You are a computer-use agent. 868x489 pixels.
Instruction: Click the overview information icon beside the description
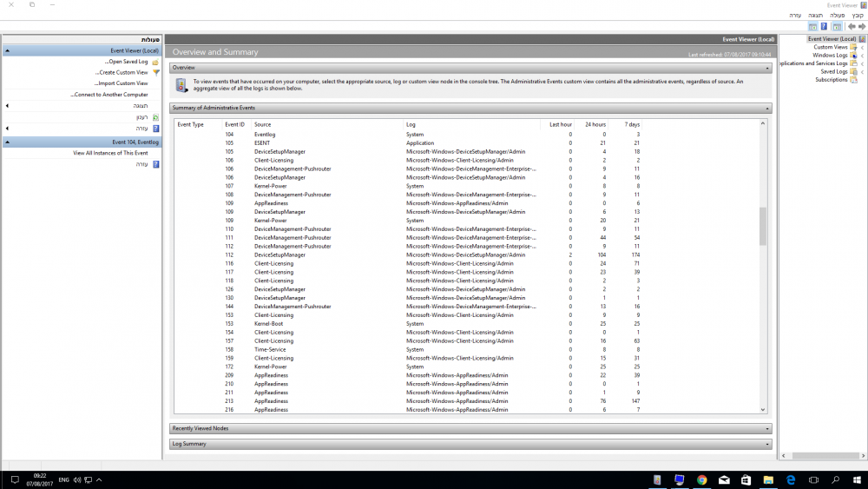click(x=181, y=85)
